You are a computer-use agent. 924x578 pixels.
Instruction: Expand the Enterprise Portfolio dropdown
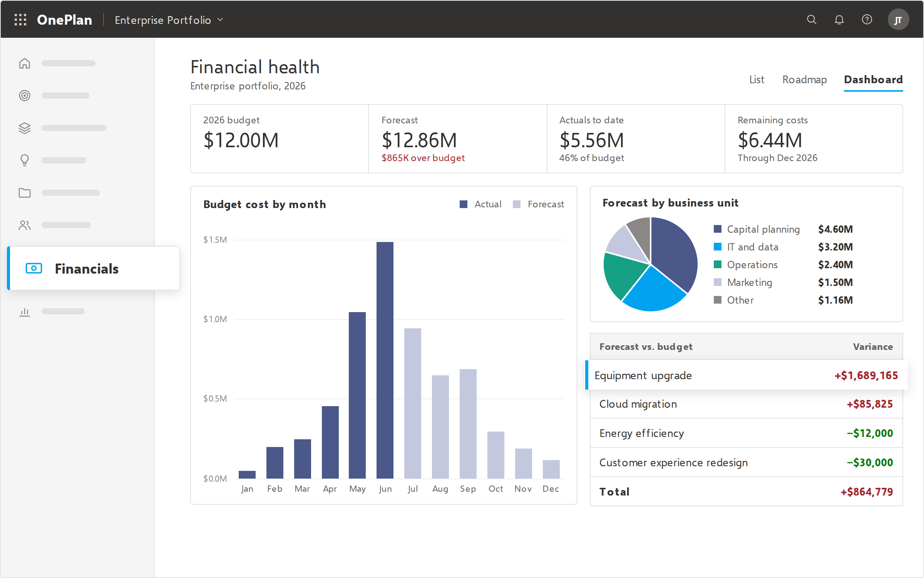pos(169,20)
